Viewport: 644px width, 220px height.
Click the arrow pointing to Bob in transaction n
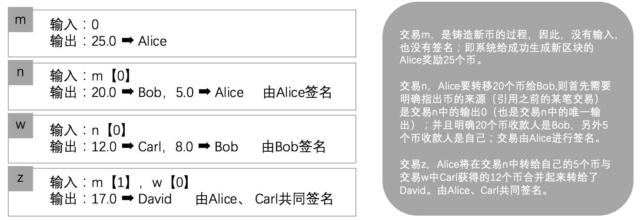pos(127,93)
